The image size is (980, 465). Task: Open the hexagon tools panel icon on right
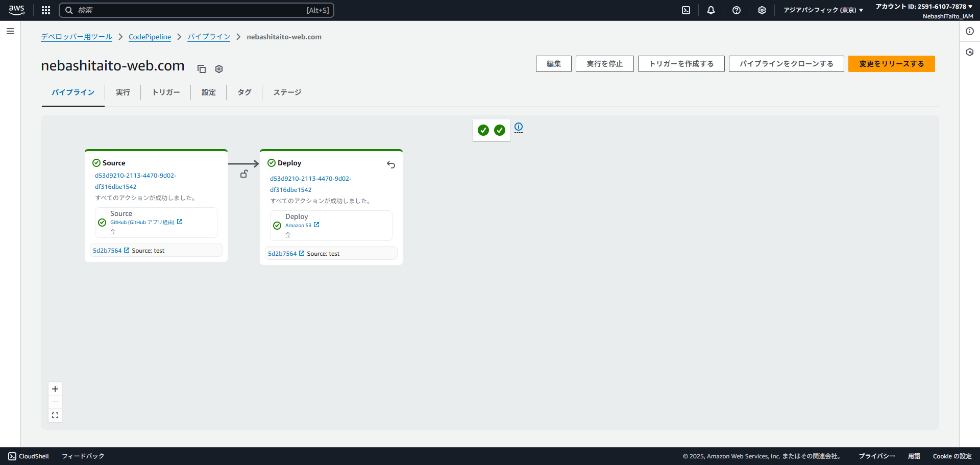(x=970, y=52)
